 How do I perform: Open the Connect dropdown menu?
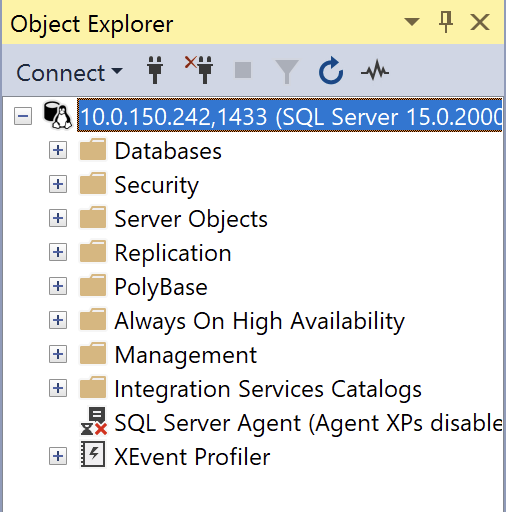(70, 72)
